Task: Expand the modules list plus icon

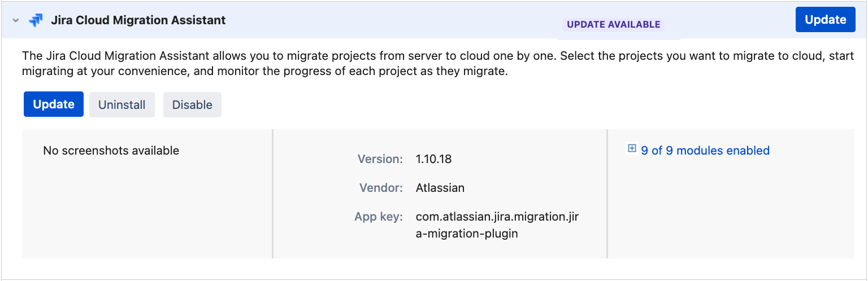Action: coord(632,149)
